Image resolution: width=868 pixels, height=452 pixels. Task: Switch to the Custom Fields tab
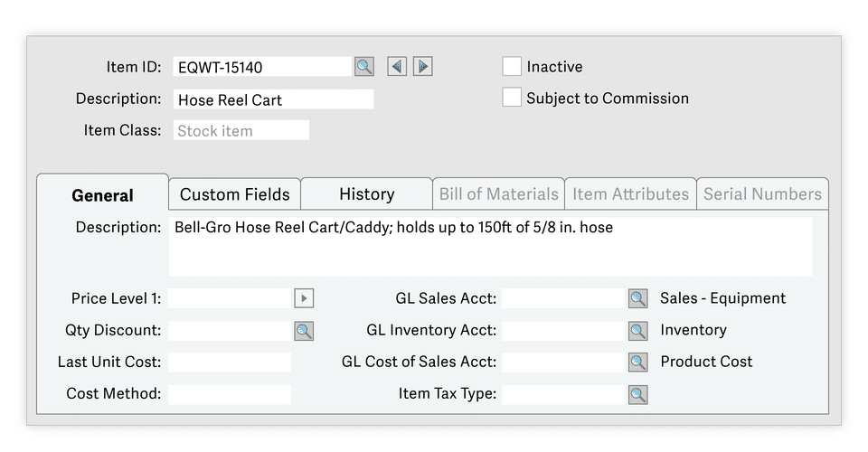(234, 194)
